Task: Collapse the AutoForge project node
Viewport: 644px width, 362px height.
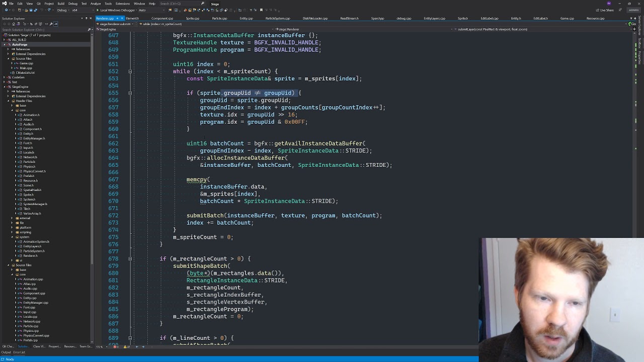Action: tap(5, 45)
